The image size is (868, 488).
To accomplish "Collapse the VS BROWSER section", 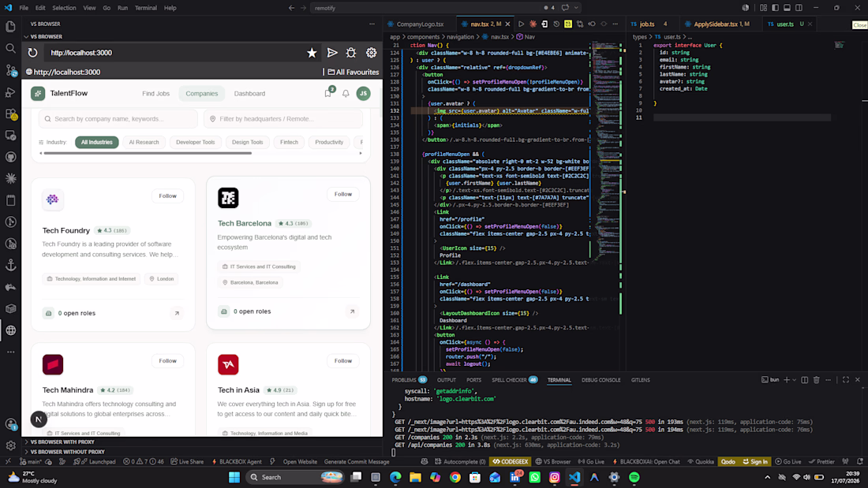I will click(46, 36).
